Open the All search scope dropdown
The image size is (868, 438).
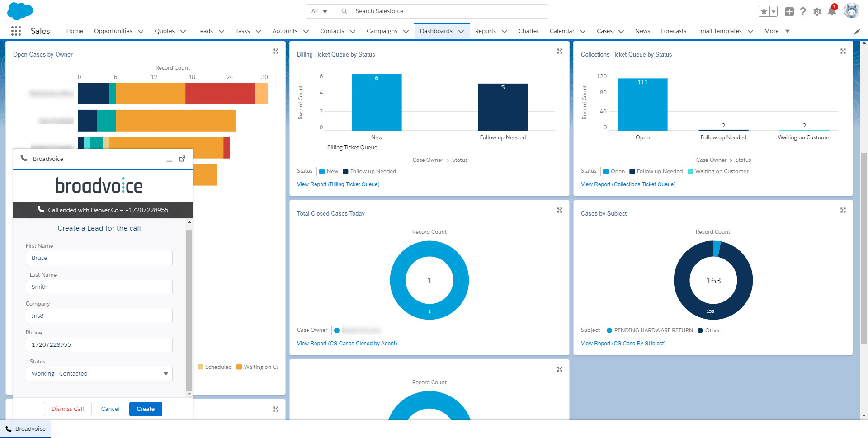click(x=319, y=11)
